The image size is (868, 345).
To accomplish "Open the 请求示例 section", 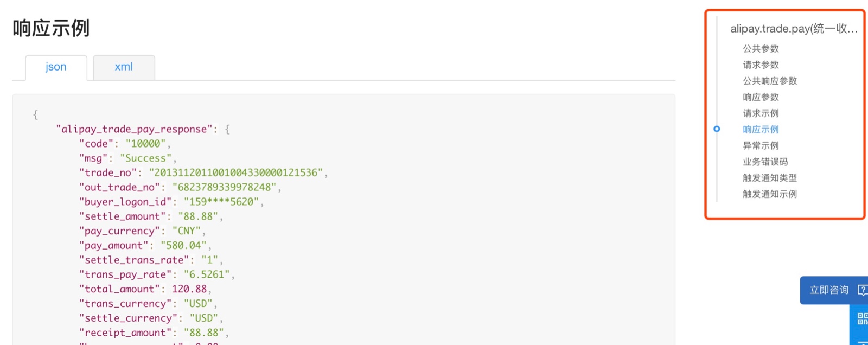I will 761,113.
